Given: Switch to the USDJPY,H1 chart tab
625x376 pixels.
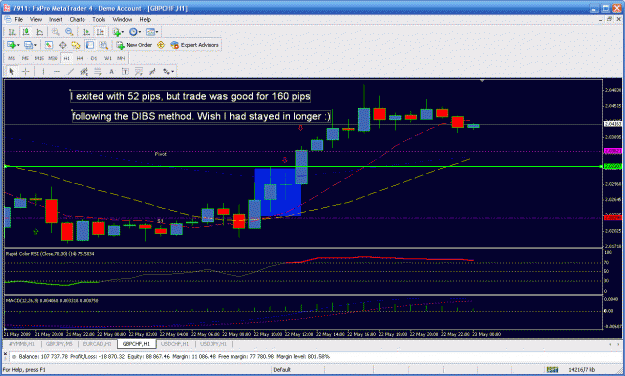Looking at the screenshot, I should tap(213, 344).
